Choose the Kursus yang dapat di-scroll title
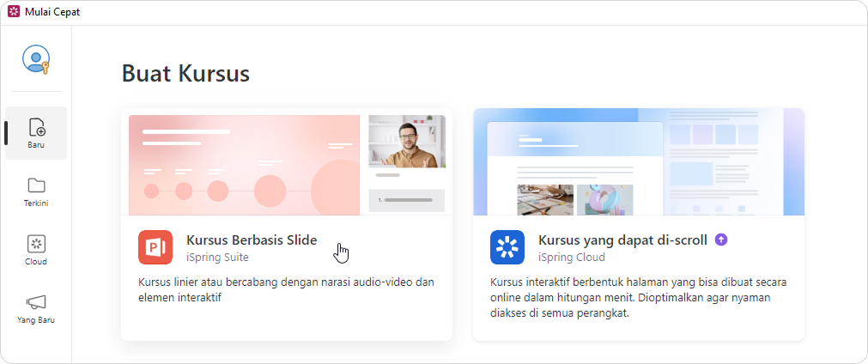This screenshot has height=364, width=868. (x=622, y=240)
